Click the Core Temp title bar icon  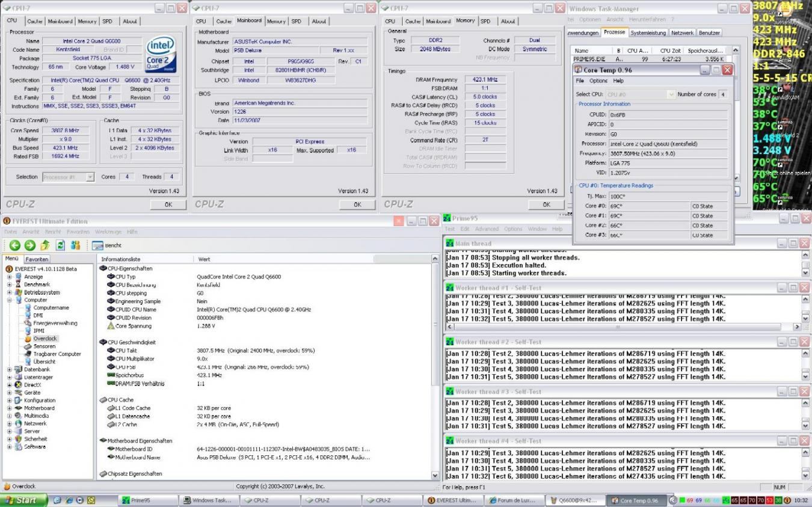click(579, 70)
